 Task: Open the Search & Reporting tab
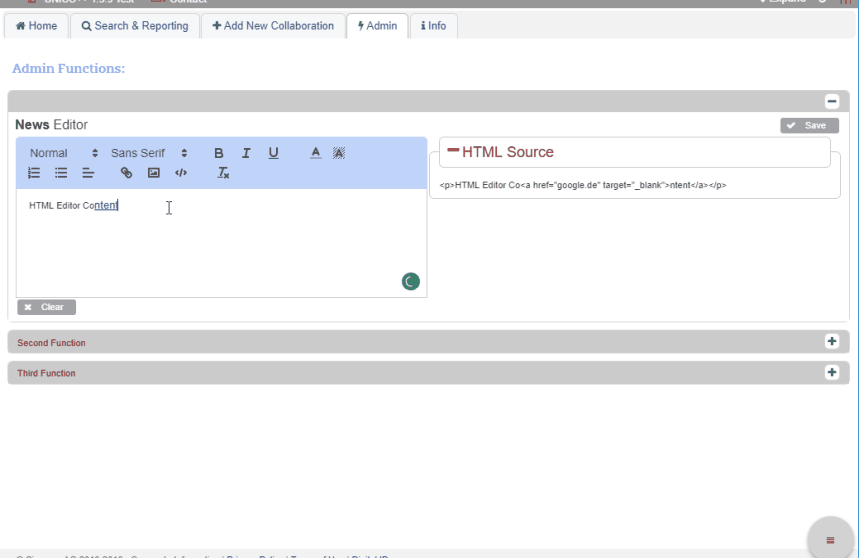[x=135, y=26]
